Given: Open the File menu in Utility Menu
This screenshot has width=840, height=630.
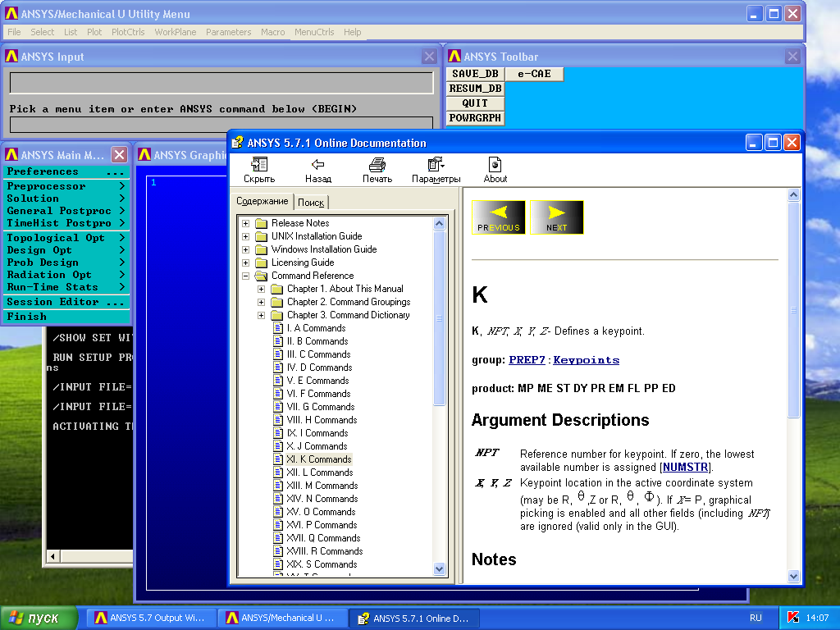Looking at the screenshot, I should point(14,32).
